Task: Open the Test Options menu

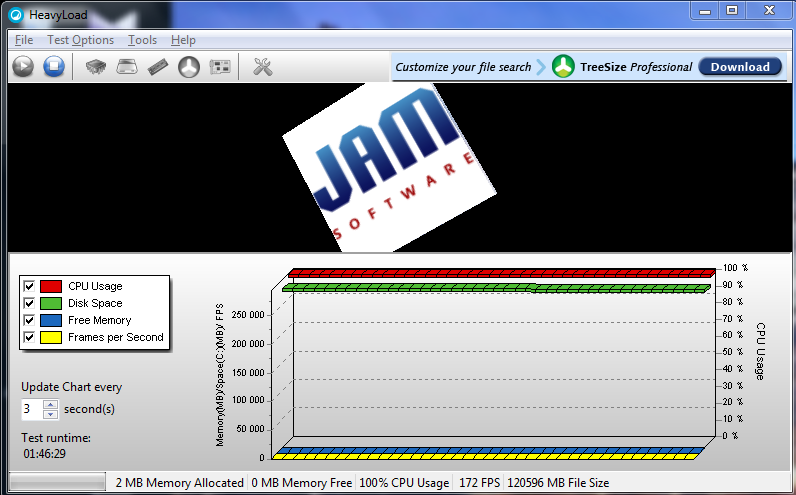Action: point(80,40)
